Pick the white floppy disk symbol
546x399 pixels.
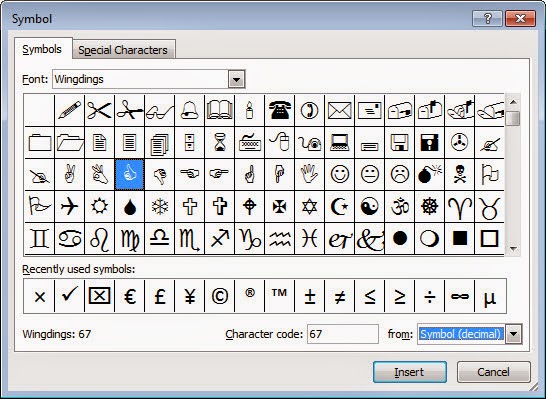[399, 142]
